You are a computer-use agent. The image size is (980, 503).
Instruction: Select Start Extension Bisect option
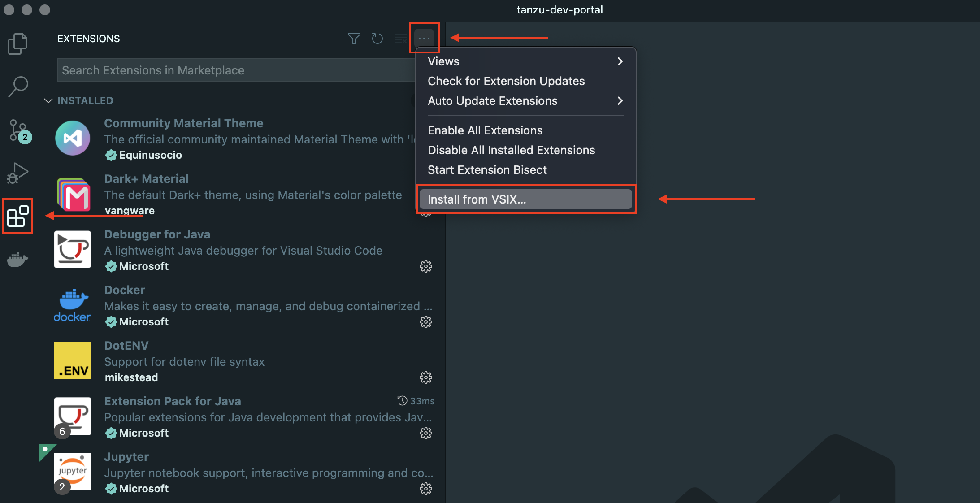(x=487, y=170)
